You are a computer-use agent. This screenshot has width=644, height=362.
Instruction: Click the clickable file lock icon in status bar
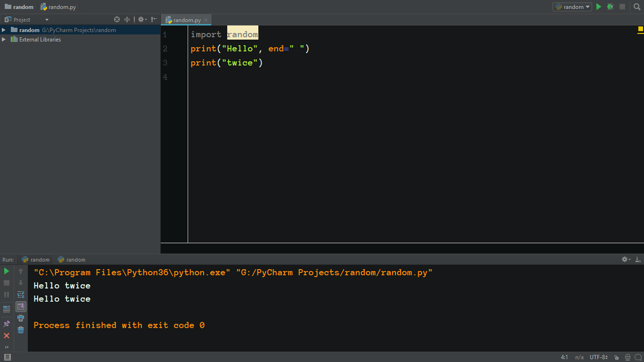[617, 357]
